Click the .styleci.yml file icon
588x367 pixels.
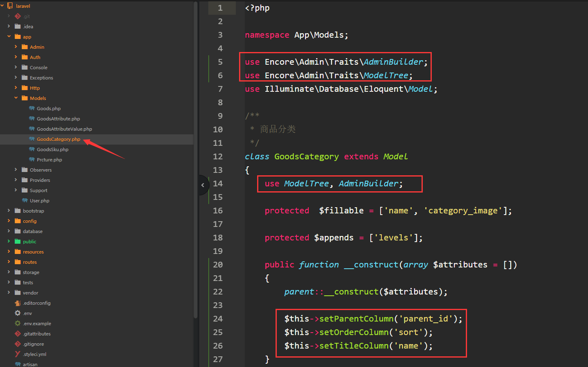pyautogui.click(x=18, y=354)
